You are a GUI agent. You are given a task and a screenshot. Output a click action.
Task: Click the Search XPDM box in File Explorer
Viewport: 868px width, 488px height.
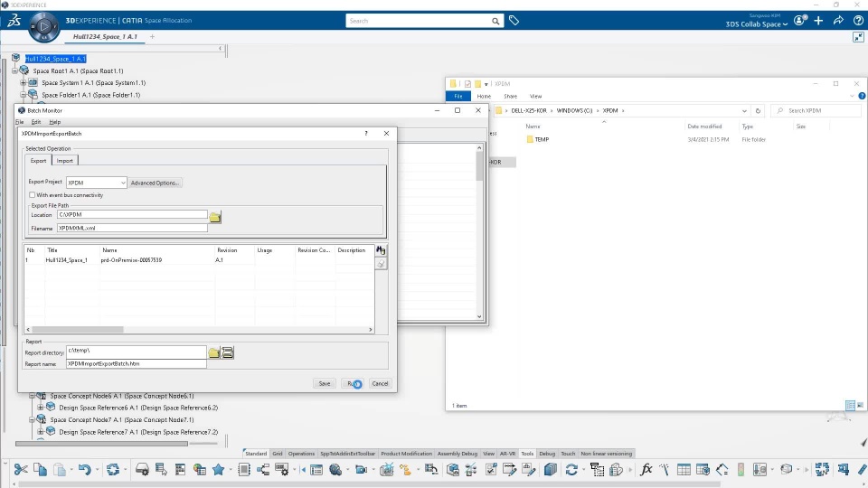817,110
